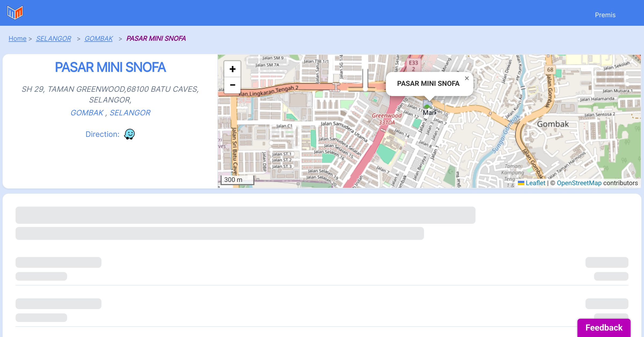
Task: Click the Gombak label on the map
Action: click(x=553, y=124)
